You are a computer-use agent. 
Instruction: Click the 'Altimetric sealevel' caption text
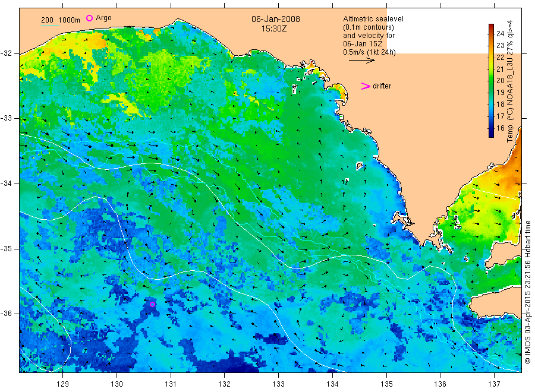(x=373, y=19)
